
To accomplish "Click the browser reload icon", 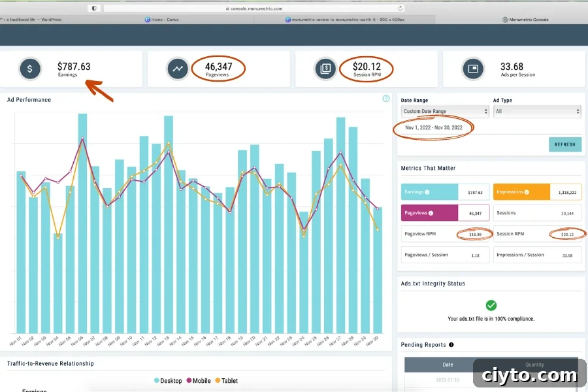I will (400, 8).
